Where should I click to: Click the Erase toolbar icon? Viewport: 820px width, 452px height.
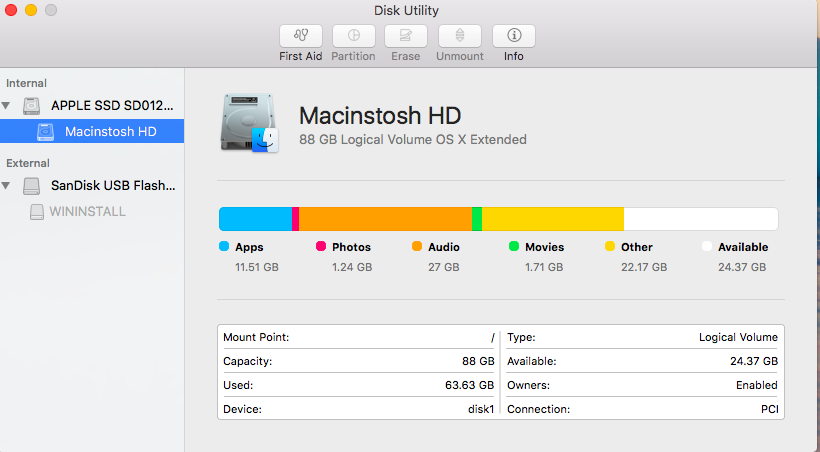pos(406,36)
